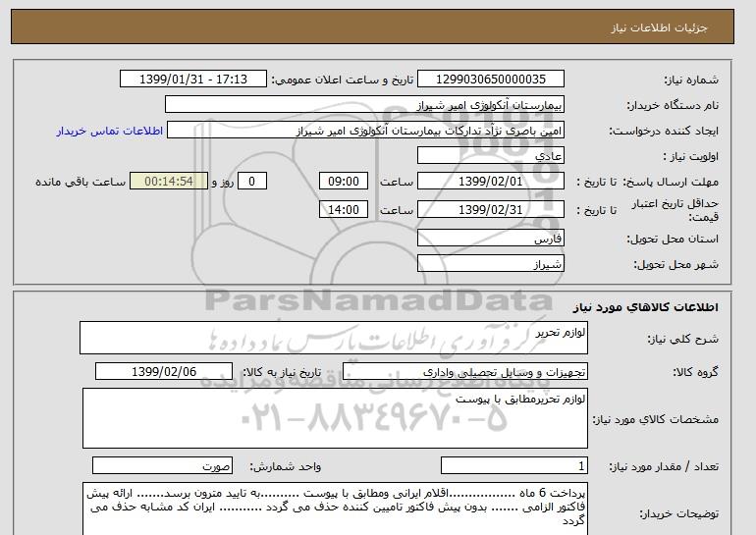756x535 pixels.
Task: Click the label نام دستگاه خریدار
Action: click(673, 105)
